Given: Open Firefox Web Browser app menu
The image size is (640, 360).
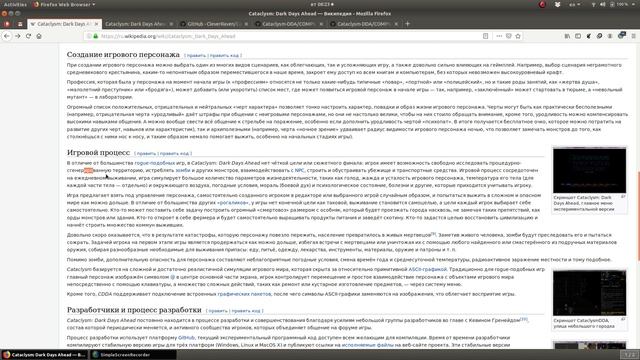Looking at the screenshot, I should (x=64, y=4).
